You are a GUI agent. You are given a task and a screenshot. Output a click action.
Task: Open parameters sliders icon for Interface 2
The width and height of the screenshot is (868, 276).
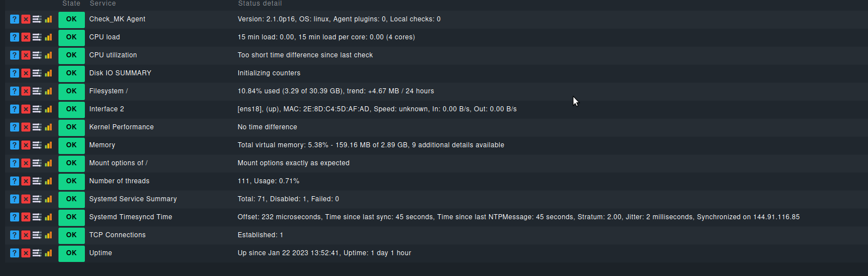click(x=37, y=109)
